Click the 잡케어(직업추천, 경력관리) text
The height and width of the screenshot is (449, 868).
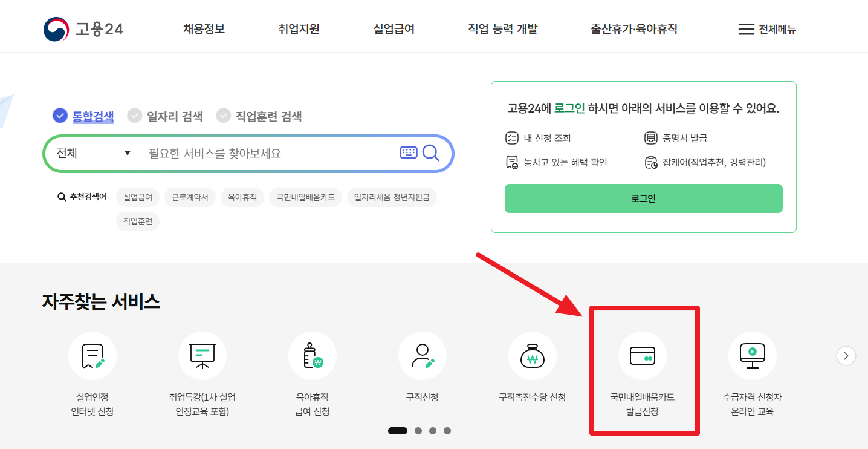tap(714, 162)
